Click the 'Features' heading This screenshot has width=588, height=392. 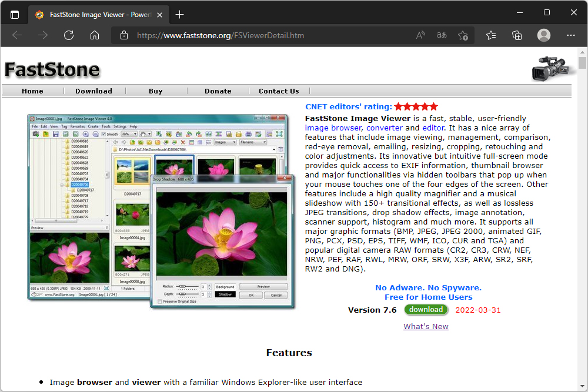(x=289, y=353)
